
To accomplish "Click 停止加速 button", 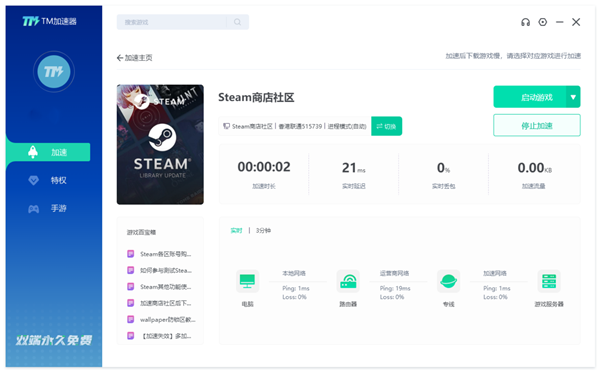I will (x=537, y=125).
